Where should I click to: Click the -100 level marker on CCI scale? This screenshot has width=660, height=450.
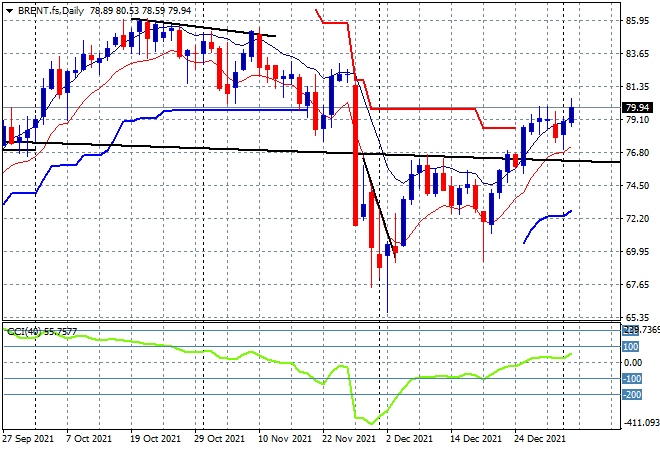point(632,379)
